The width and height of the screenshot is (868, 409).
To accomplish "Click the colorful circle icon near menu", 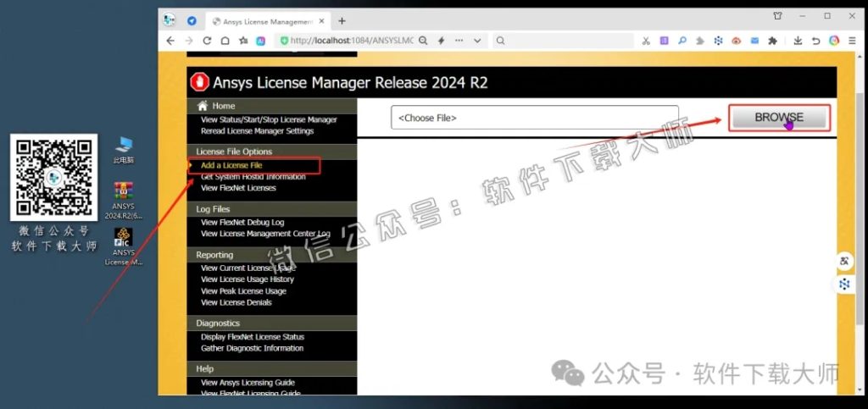I will pos(834,41).
